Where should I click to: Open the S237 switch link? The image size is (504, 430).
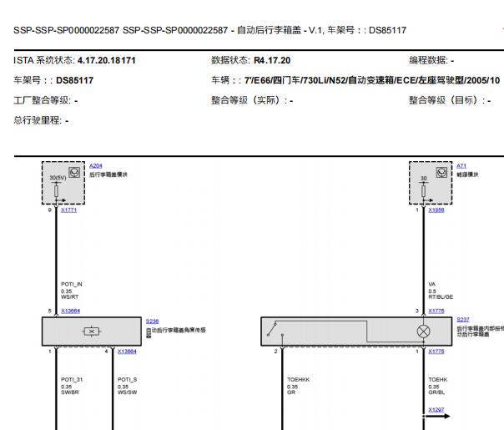463,320
